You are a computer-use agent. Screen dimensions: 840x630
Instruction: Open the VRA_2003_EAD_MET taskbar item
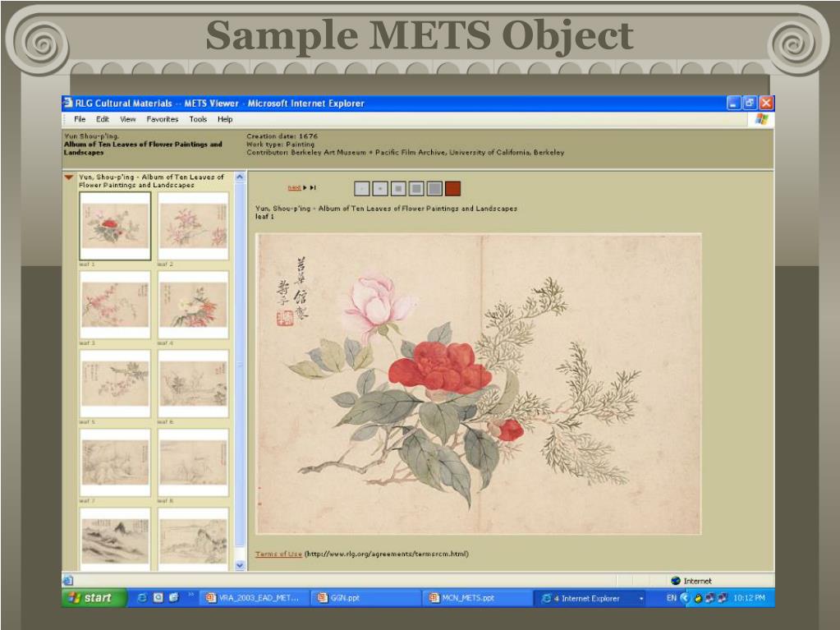click(x=254, y=598)
